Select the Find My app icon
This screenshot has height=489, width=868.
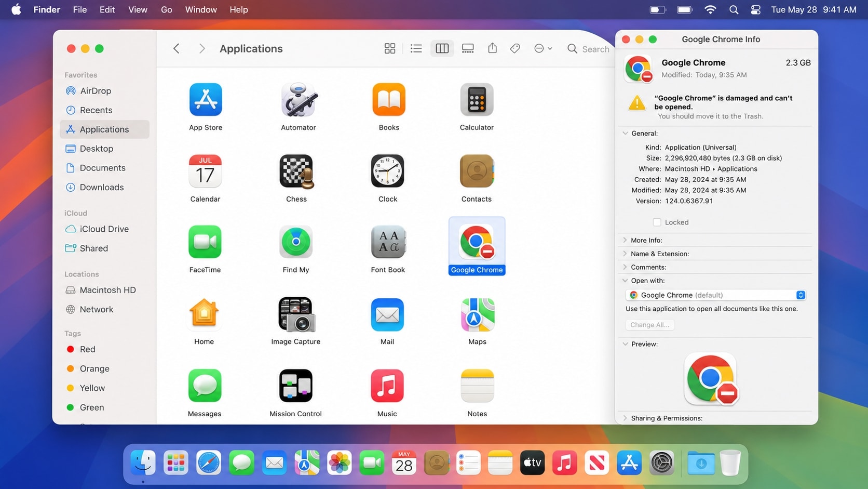click(x=296, y=242)
